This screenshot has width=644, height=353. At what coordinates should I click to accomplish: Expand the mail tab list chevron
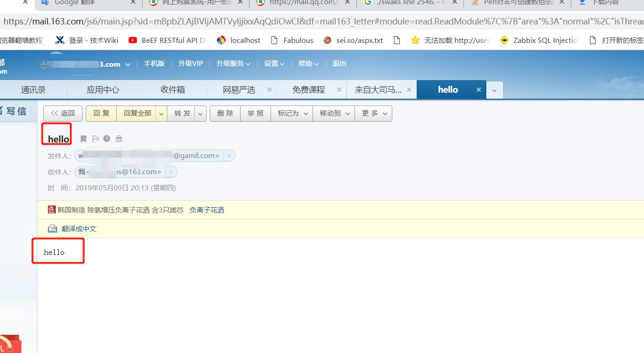495,90
